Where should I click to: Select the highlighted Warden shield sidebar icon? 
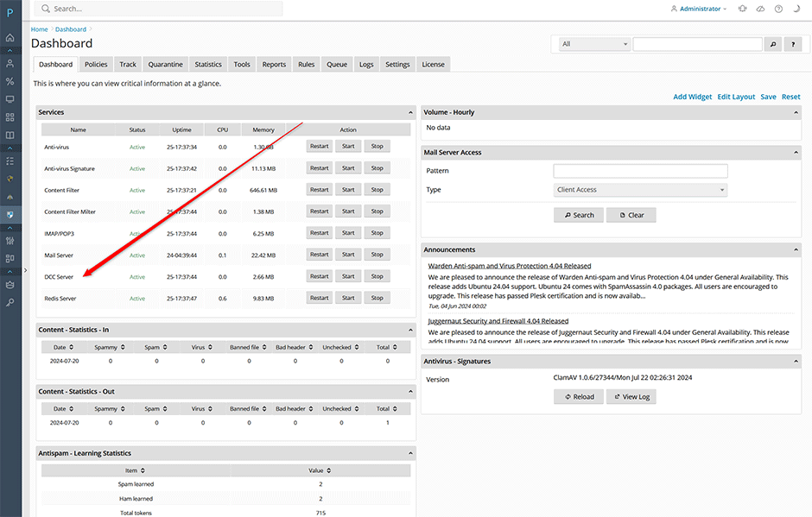10,215
